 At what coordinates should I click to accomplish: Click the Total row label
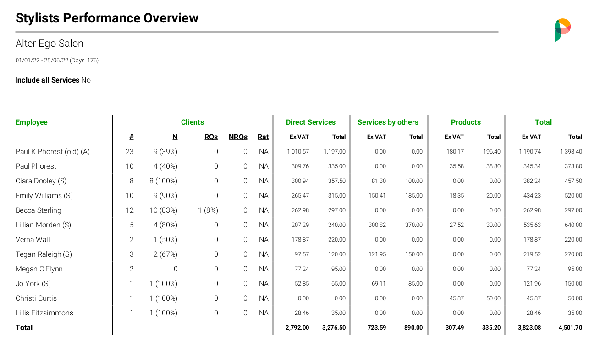(x=24, y=328)
